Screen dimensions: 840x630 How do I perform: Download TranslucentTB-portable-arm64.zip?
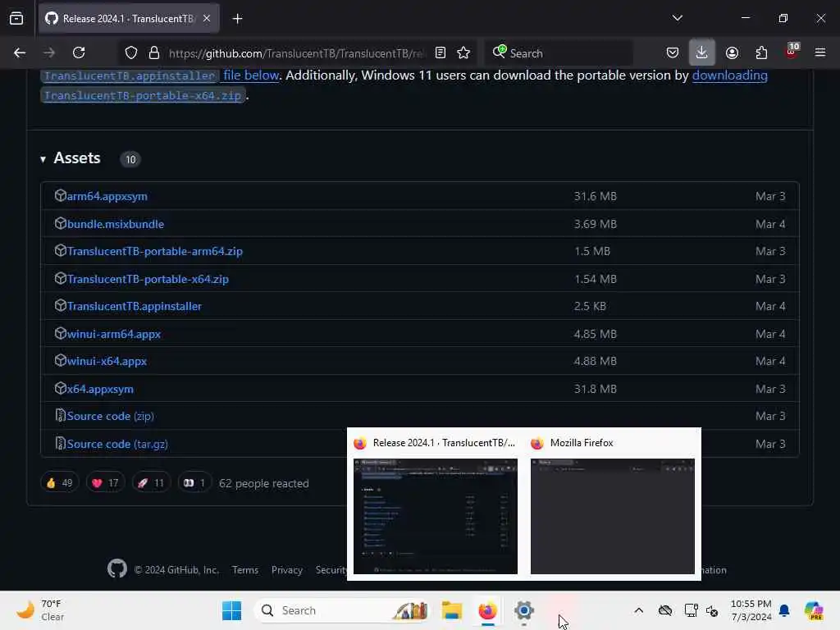click(155, 251)
